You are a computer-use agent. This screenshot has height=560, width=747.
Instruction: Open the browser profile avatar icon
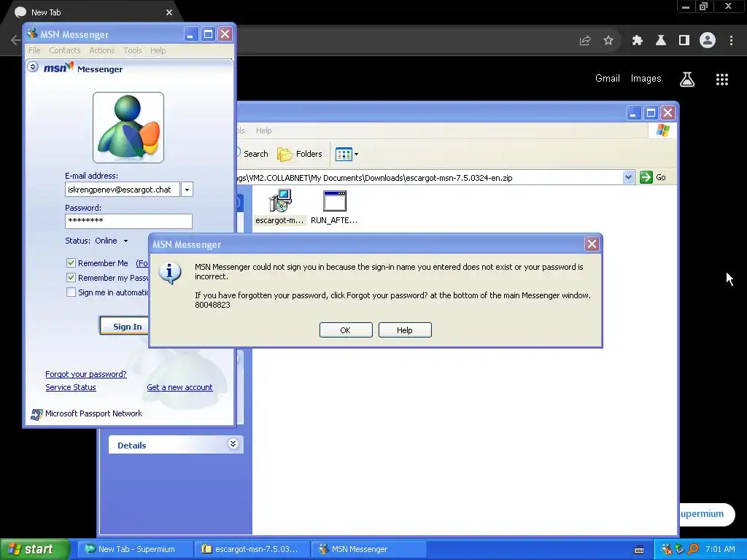pyautogui.click(x=708, y=41)
